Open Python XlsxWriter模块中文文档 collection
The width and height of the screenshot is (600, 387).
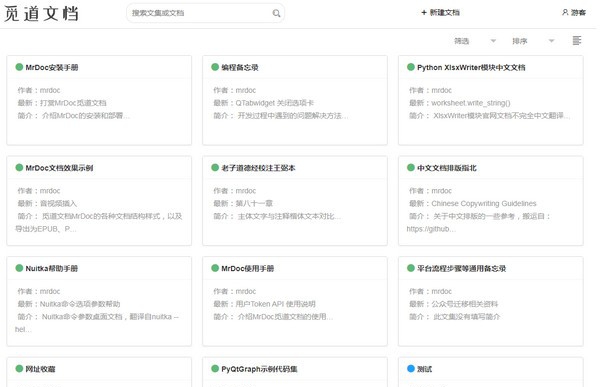471,67
